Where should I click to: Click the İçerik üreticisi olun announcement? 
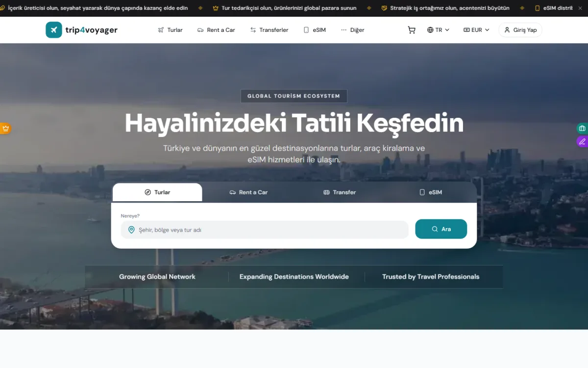[94, 8]
